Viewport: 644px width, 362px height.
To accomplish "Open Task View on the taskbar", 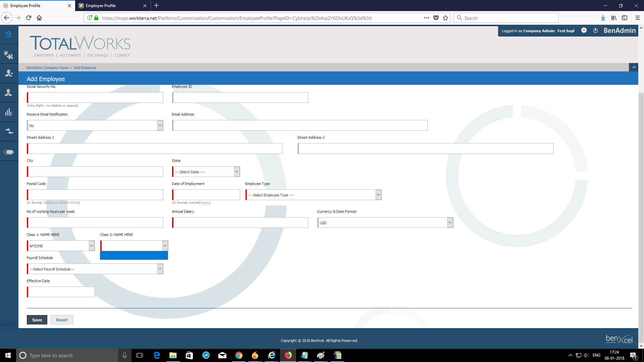I will [140, 355].
